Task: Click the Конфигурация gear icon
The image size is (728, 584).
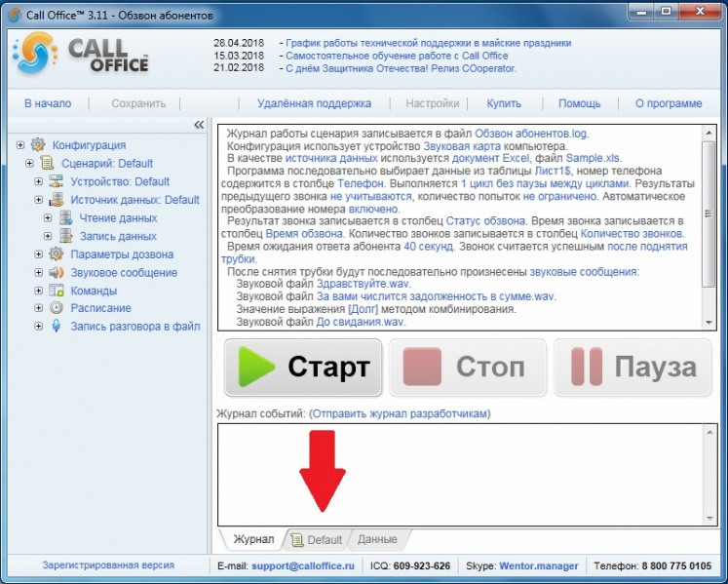Action: click(38, 145)
